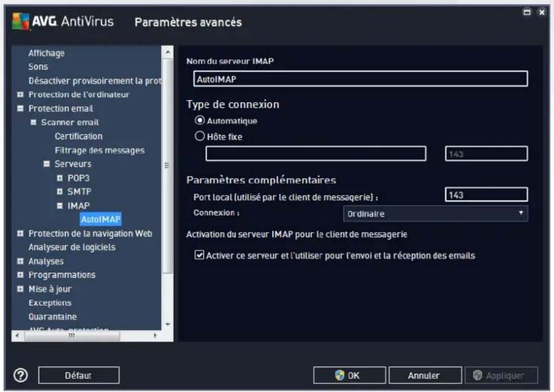
Task: Select Sons in settings tree
Action: (x=38, y=66)
